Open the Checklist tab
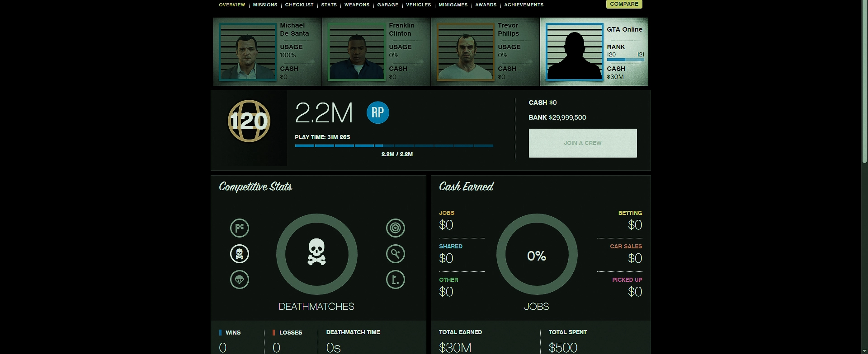Image resolution: width=868 pixels, height=354 pixels. tap(299, 5)
